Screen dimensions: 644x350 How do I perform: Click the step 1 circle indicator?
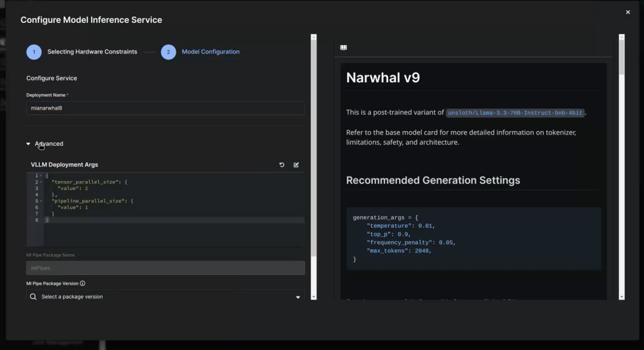tap(34, 52)
